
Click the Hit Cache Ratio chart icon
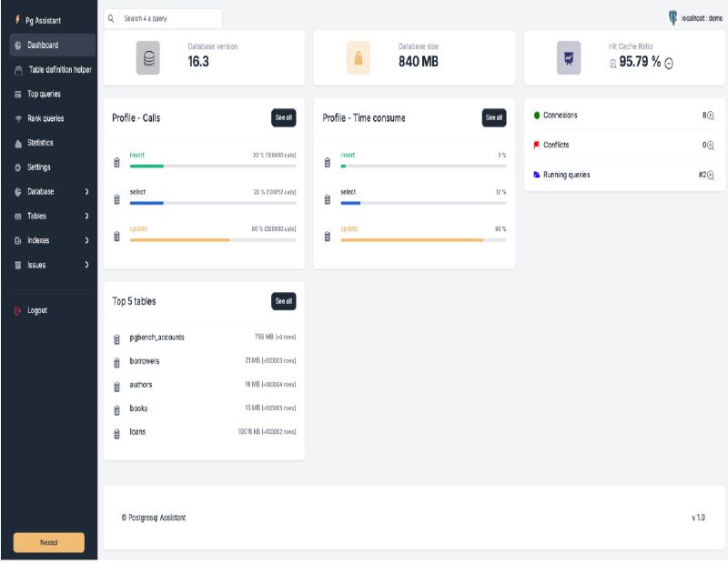click(569, 58)
